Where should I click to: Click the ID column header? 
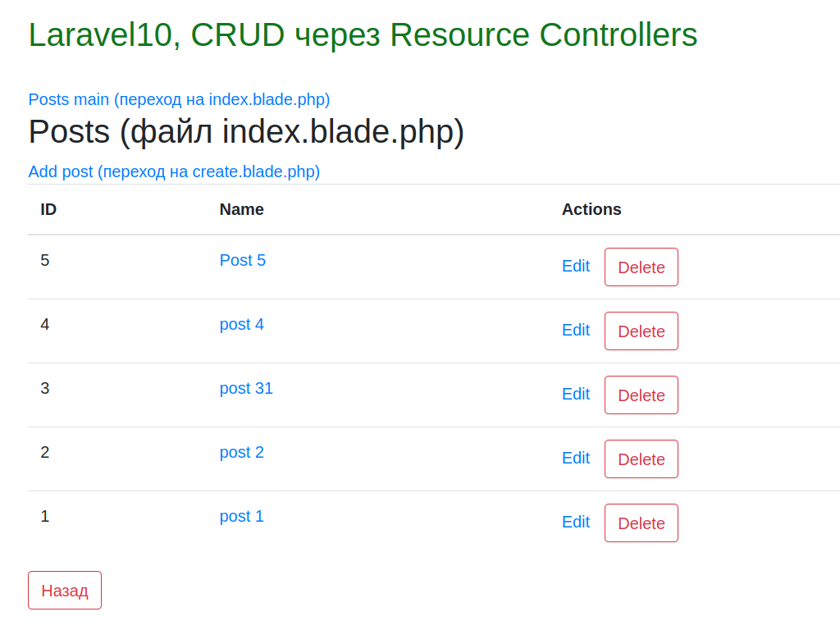pos(48,209)
